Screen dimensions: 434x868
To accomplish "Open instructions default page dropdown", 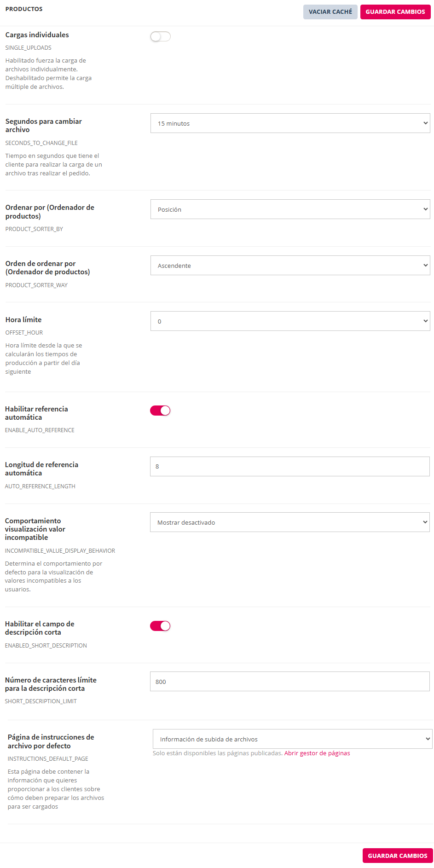I will [x=292, y=739].
